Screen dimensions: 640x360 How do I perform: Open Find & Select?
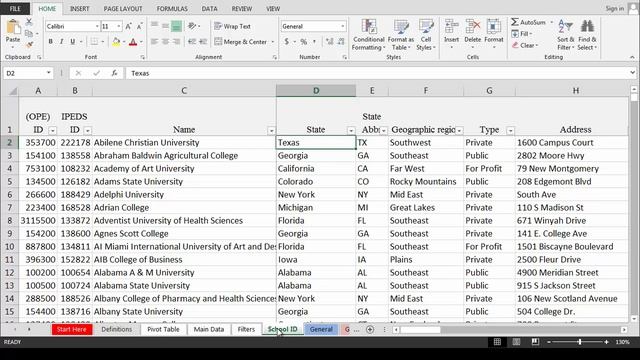tap(587, 35)
